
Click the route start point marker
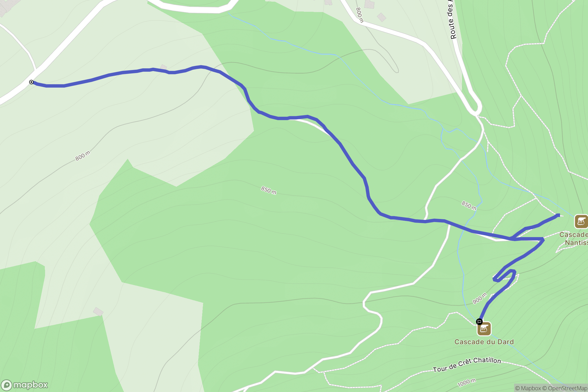click(x=31, y=82)
